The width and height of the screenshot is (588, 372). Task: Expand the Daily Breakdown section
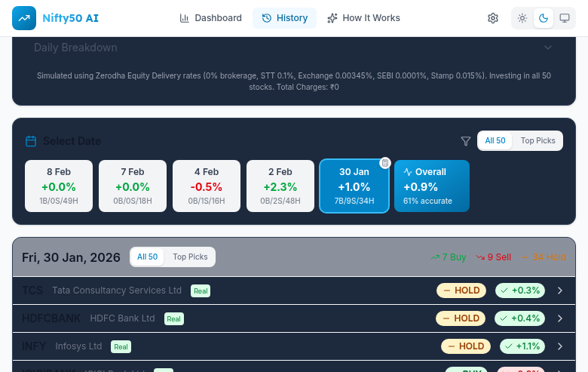(x=548, y=48)
